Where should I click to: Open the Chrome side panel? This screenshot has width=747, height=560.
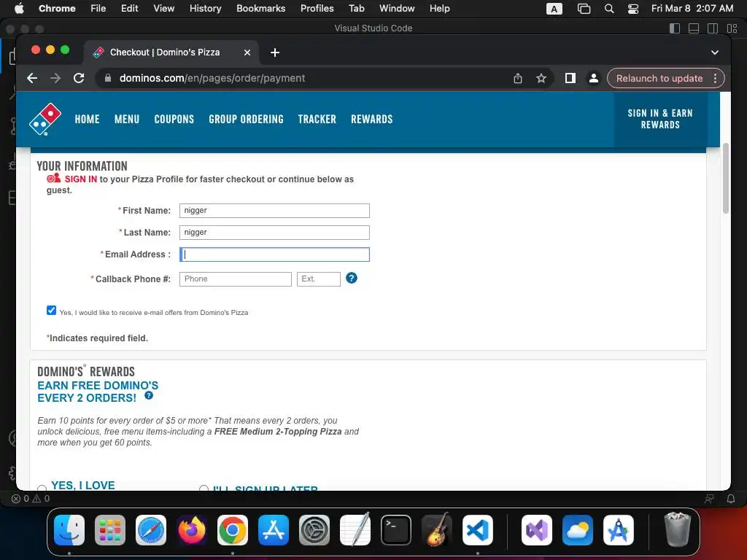pyautogui.click(x=570, y=78)
